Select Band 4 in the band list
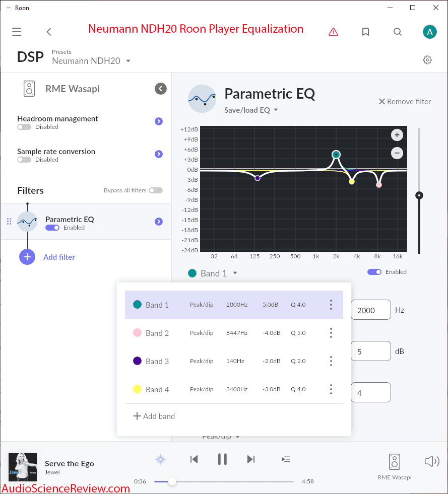The width and height of the screenshot is (448, 494). [x=234, y=389]
